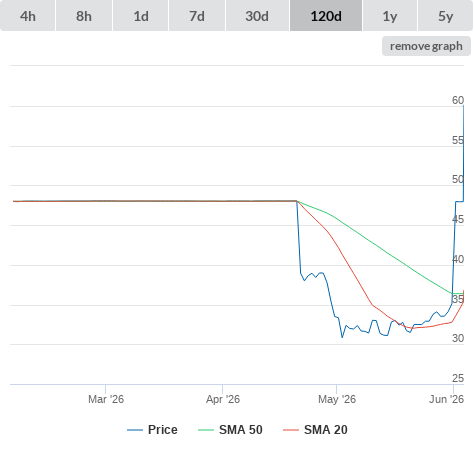Choose the 1d time range tab
Screen dimensions: 474x456
(x=141, y=16)
